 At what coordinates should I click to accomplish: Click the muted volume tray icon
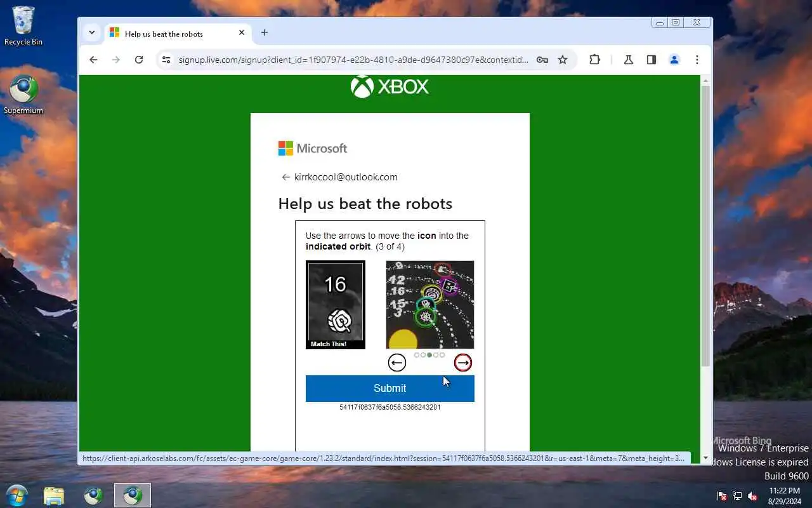tap(752, 496)
